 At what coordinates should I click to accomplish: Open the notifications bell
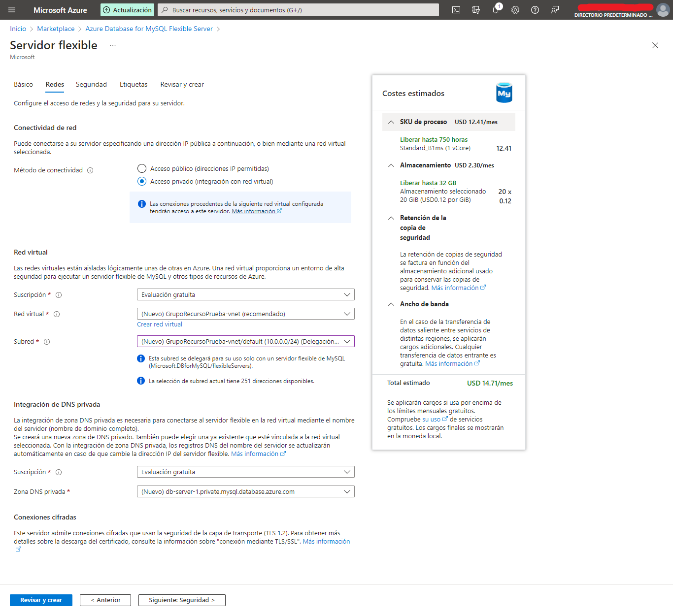pos(496,10)
